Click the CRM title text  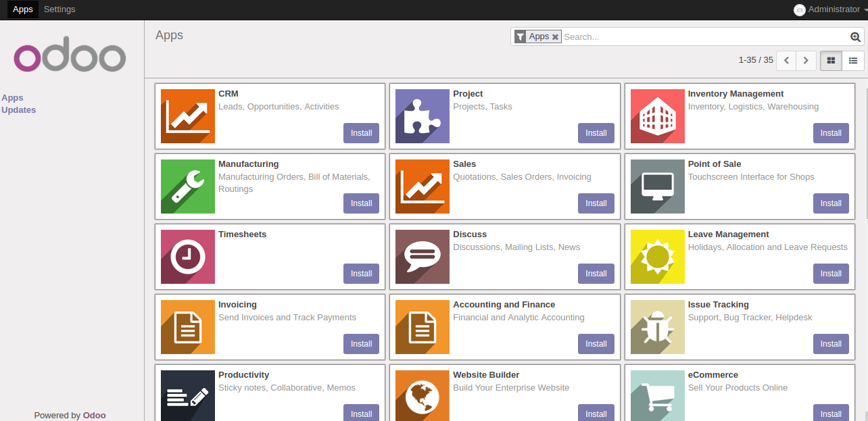point(228,94)
